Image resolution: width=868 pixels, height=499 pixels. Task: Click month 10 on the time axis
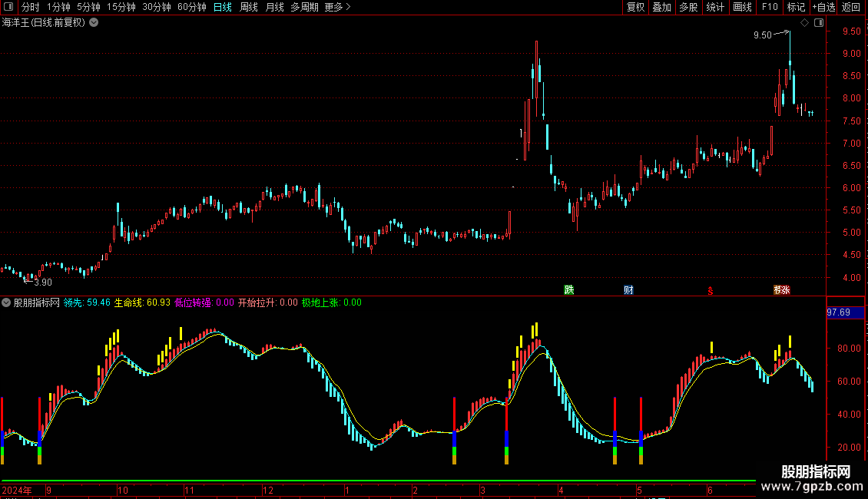tap(123, 490)
